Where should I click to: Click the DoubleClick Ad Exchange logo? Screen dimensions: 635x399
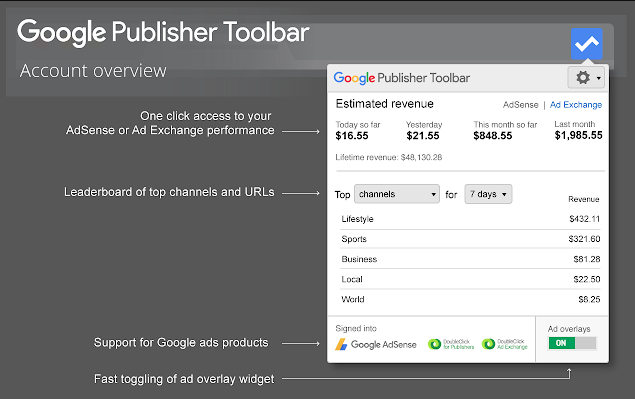pyautogui.click(x=505, y=344)
